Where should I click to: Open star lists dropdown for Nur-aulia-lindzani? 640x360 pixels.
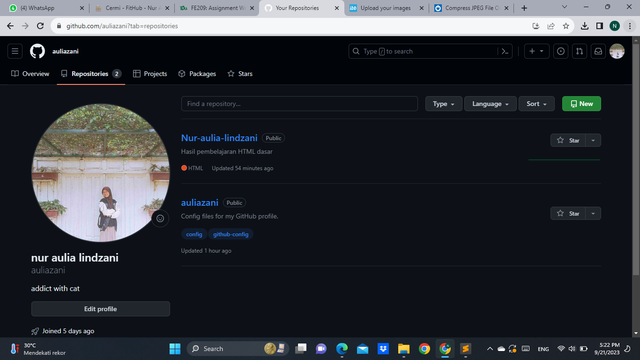pyautogui.click(x=593, y=140)
